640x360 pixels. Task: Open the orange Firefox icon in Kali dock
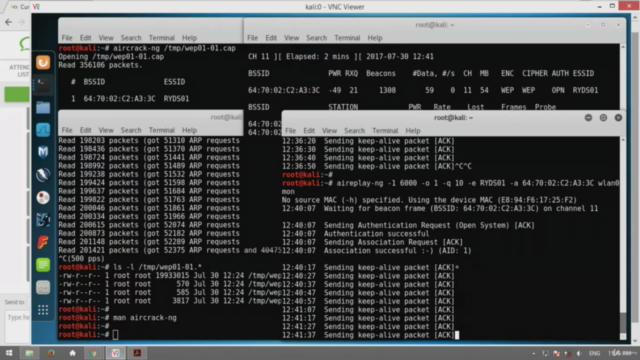click(x=43, y=62)
